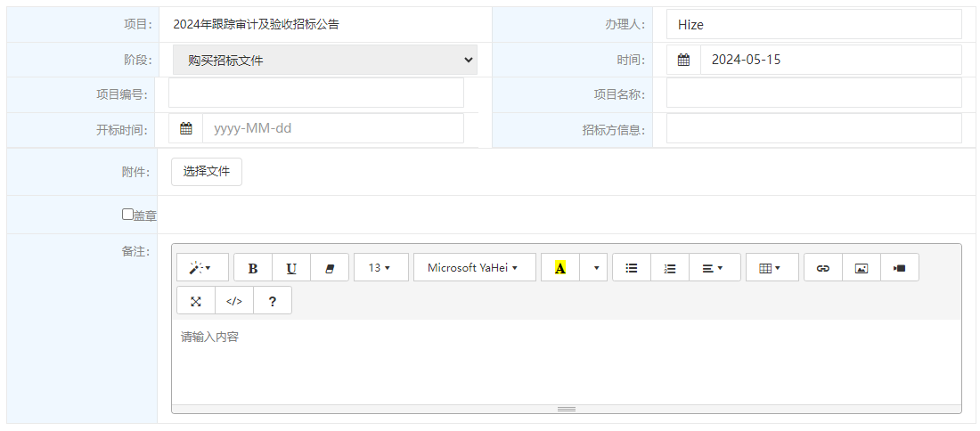Click the 项目编号 input field
The width and height of the screenshot is (980, 431).
316,94
